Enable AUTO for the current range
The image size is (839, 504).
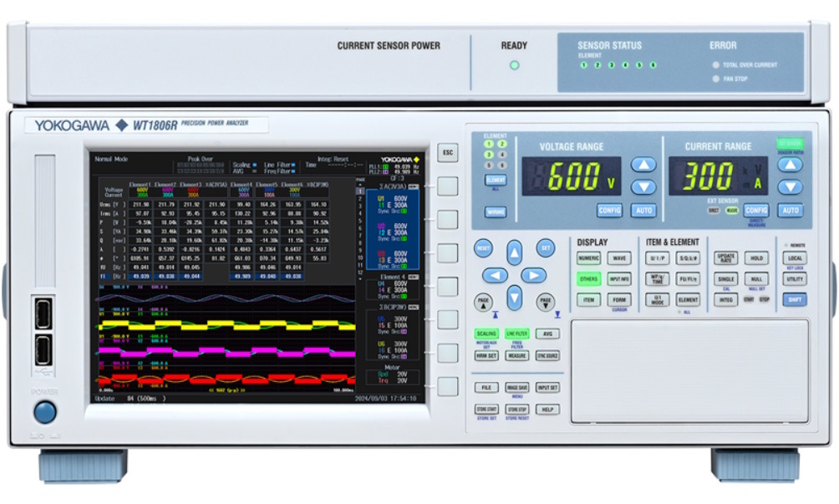(x=791, y=211)
